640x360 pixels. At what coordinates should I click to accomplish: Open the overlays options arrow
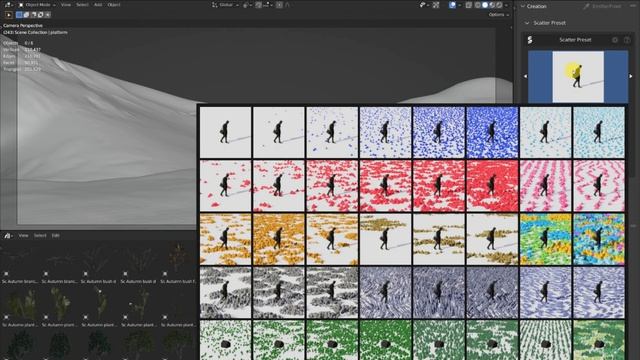pyautogui.click(x=460, y=5)
